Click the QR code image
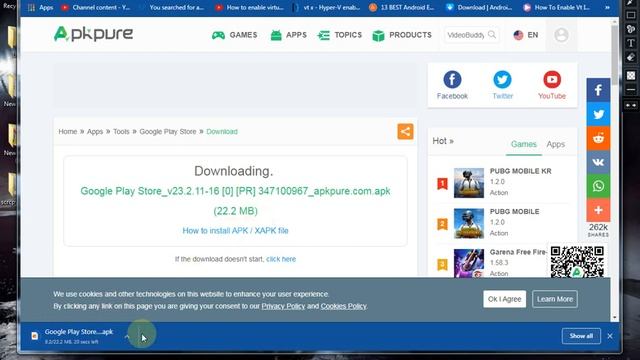Image resolution: width=640 pixels, height=360 pixels. 577,262
